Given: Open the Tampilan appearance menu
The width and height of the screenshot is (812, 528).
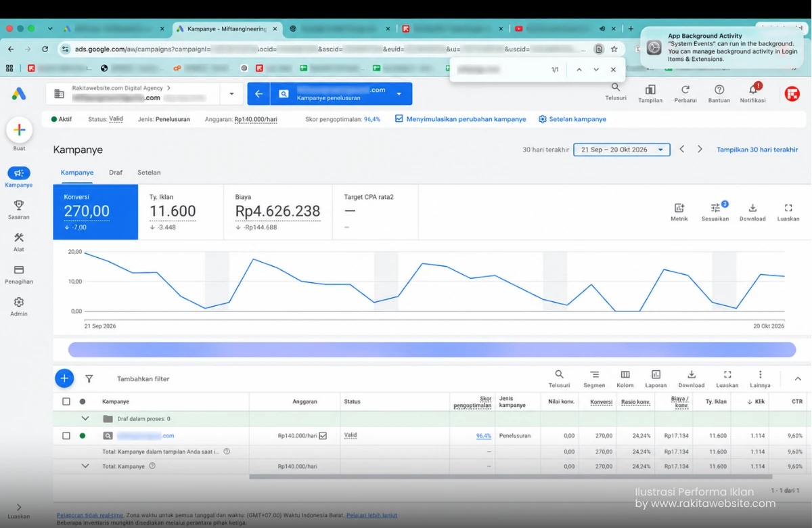Looking at the screenshot, I should click(650, 93).
